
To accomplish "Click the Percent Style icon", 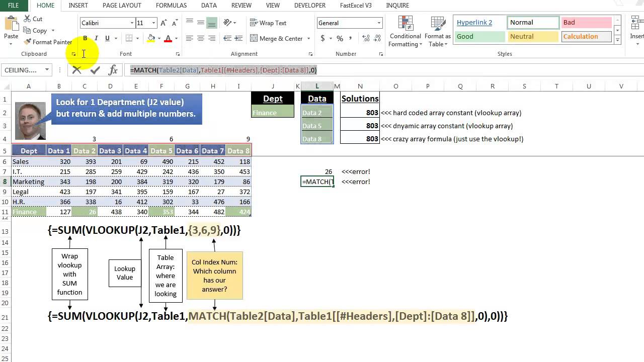I will pyautogui.click(x=340, y=38).
